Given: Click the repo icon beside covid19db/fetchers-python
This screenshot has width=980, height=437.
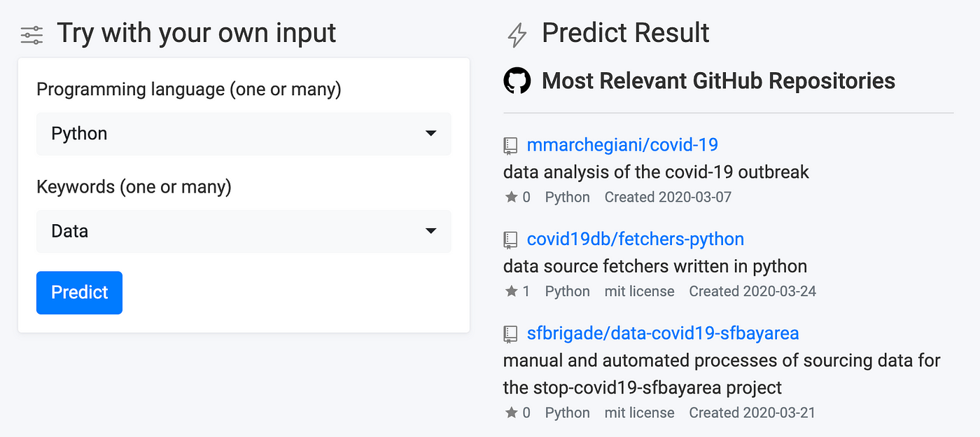Looking at the screenshot, I should point(510,240).
